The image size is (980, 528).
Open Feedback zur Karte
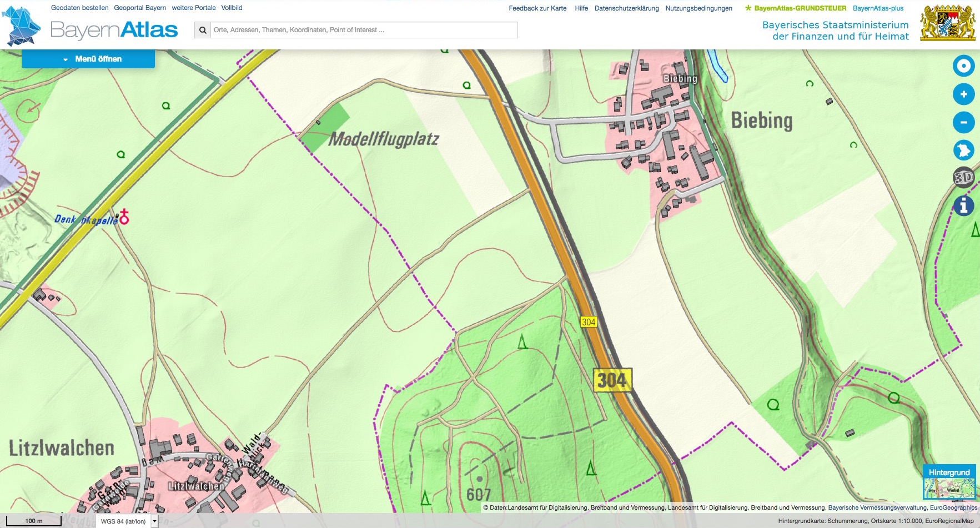(537, 8)
